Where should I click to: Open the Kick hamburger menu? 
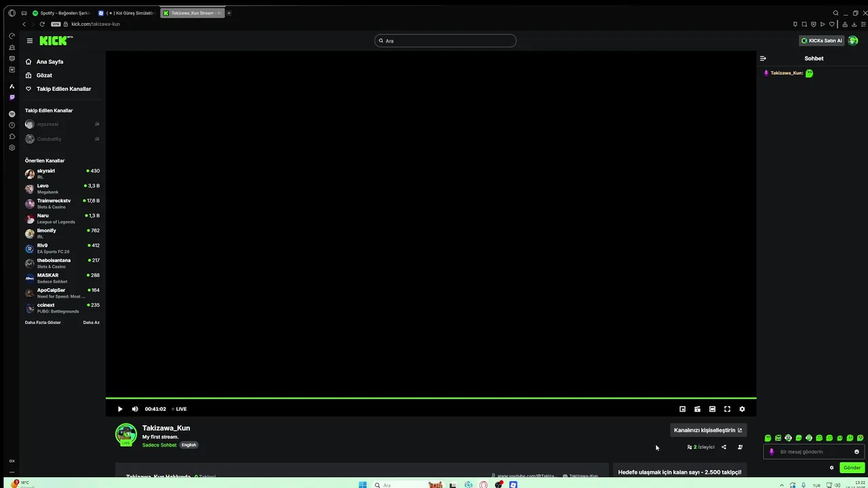click(x=30, y=41)
